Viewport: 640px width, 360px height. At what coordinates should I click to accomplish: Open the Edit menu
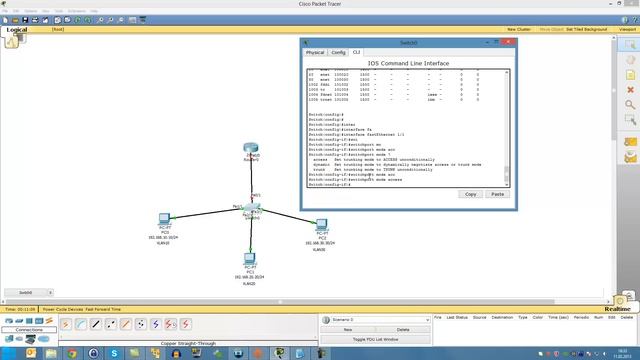[x=16, y=11]
